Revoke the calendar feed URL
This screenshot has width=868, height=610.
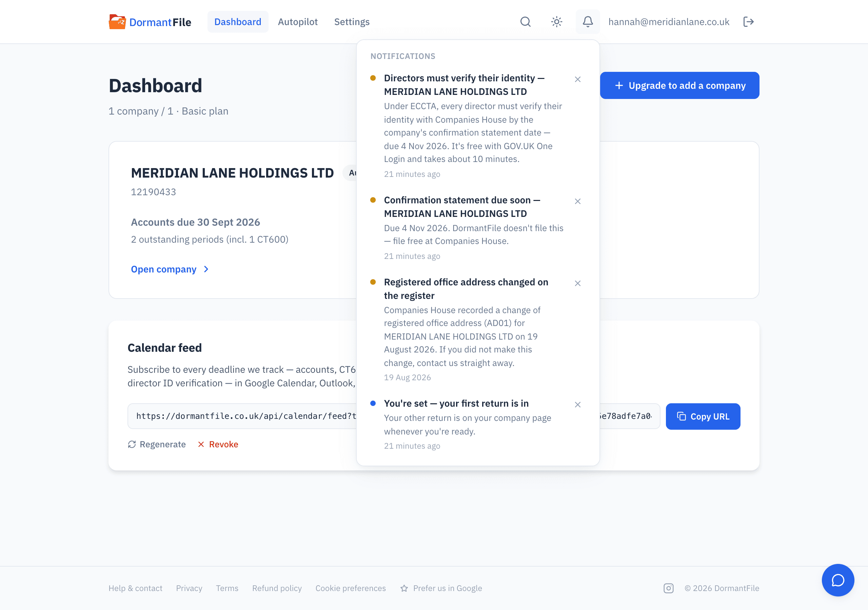coord(218,445)
